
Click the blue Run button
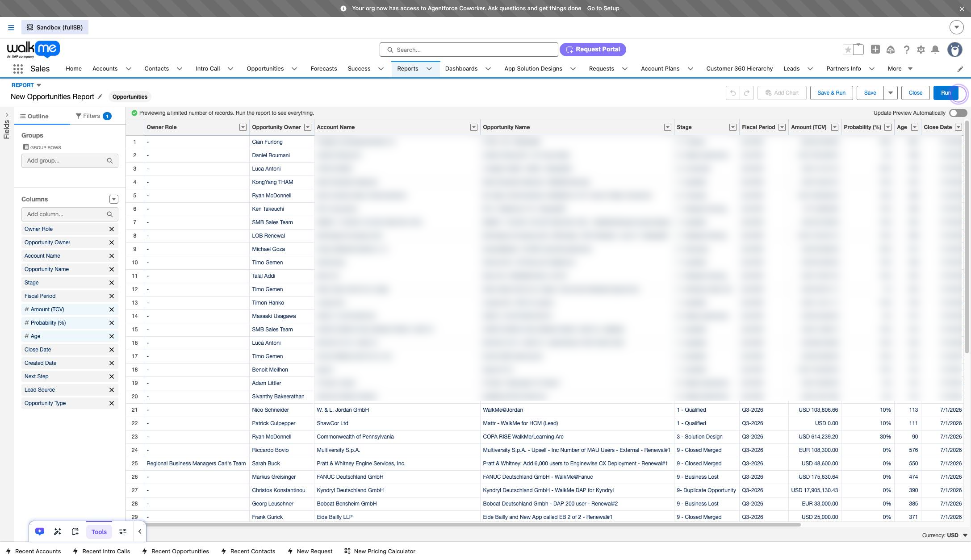pyautogui.click(x=946, y=93)
